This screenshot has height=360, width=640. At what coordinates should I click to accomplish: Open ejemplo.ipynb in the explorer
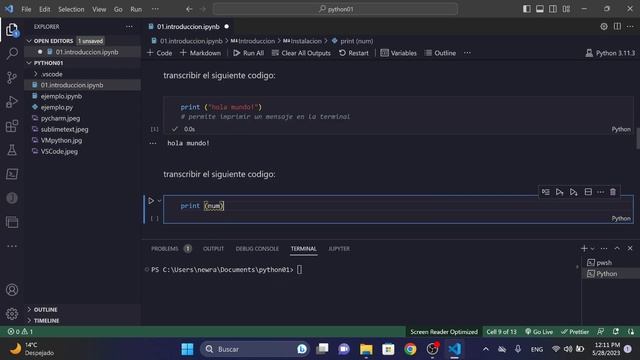click(x=61, y=96)
